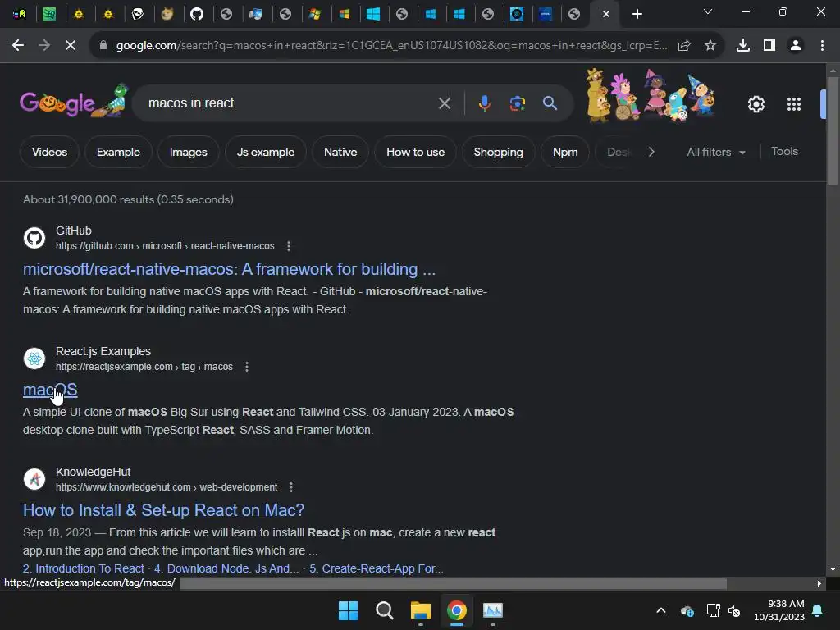The height and width of the screenshot is (630, 840).
Task: Jump to '2. Introduction To React' section
Action: [x=84, y=568]
